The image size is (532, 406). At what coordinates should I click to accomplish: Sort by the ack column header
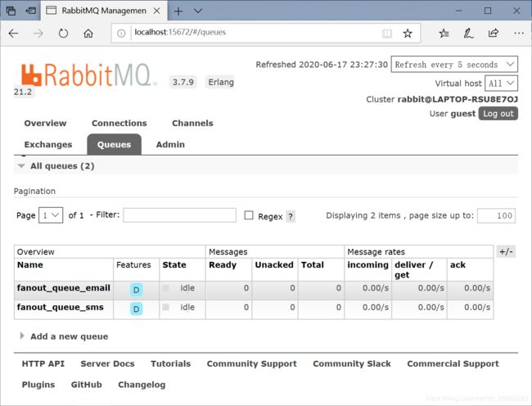coord(458,265)
